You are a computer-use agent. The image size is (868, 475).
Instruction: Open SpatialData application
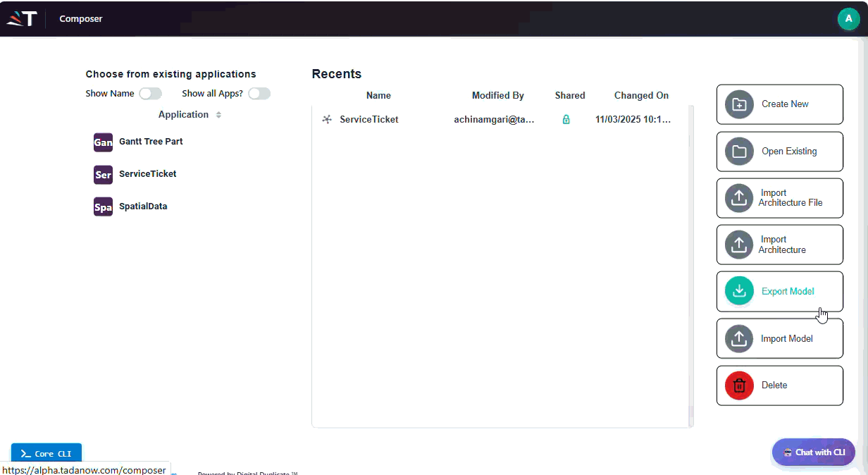[143, 206]
